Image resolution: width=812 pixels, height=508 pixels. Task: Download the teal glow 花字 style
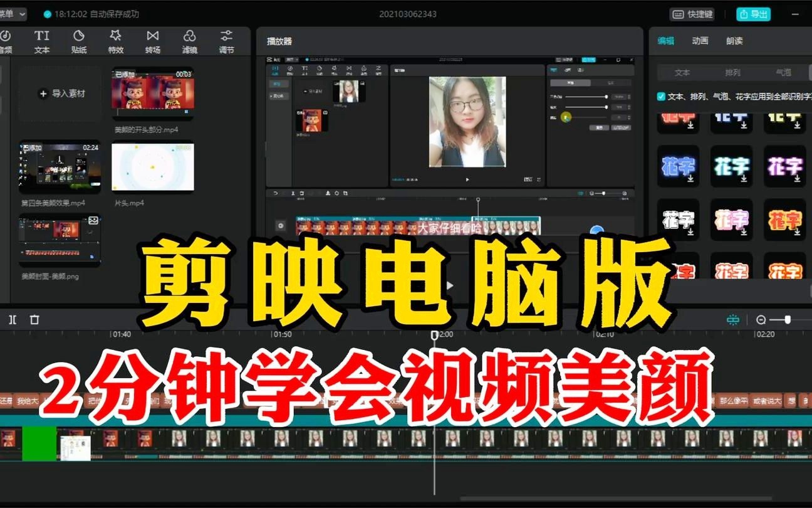743,179
